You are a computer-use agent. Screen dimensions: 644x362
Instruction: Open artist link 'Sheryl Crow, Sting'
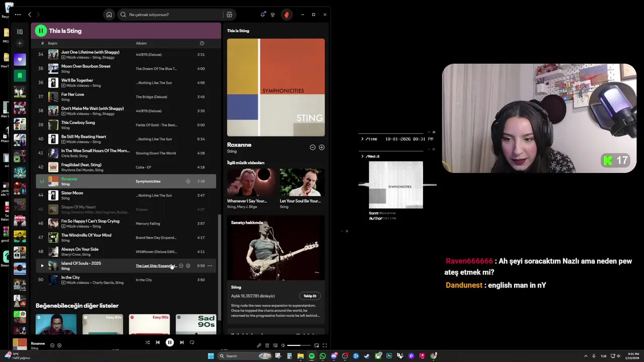pyautogui.click(x=76, y=254)
